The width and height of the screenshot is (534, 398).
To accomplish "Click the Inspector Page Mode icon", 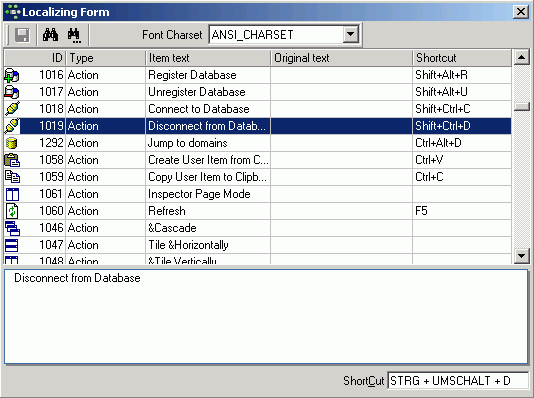I will (12, 194).
